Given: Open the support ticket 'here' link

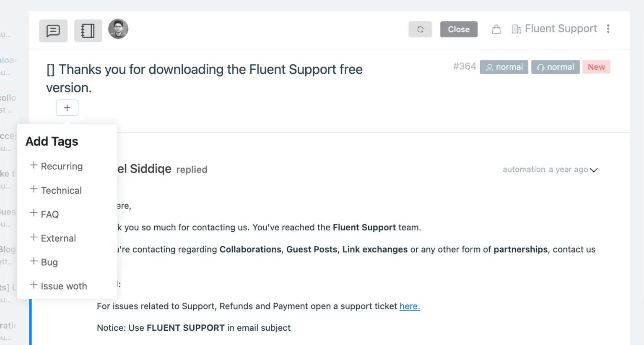Looking at the screenshot, I should pyautogui.click(x=410, y=306).
